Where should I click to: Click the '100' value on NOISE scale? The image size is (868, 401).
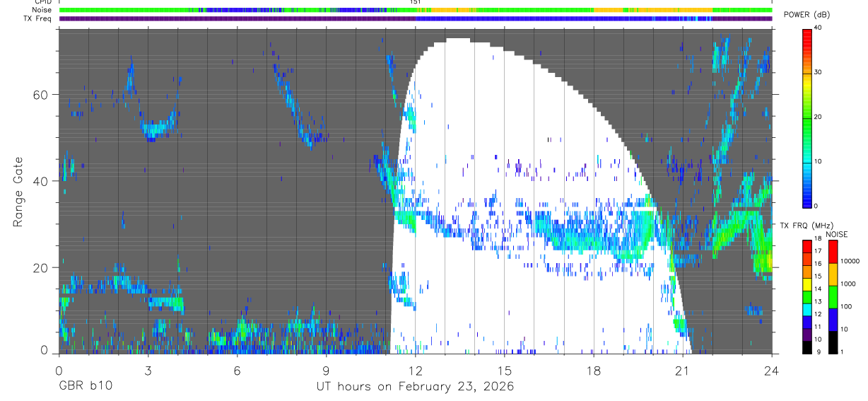[847, 307]
